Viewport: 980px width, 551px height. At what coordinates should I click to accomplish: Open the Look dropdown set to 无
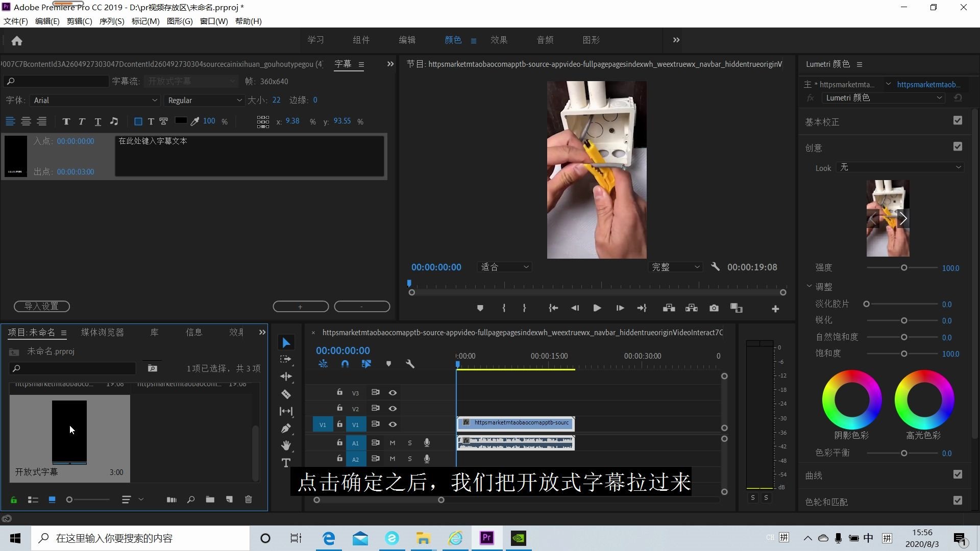pos(900,167)
